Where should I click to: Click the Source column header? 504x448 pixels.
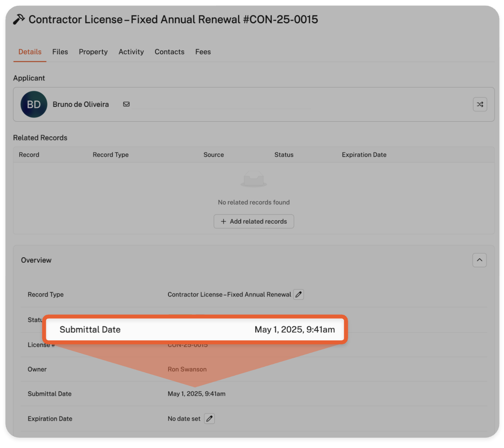click(x=213, y=155)
